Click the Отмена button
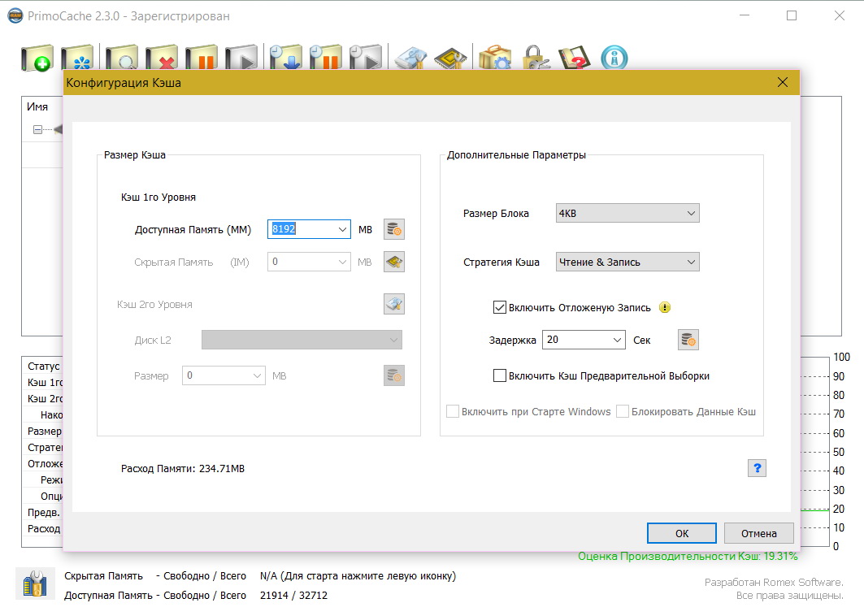The width and height of the screenshot is (864, 616). pos(759,533)
